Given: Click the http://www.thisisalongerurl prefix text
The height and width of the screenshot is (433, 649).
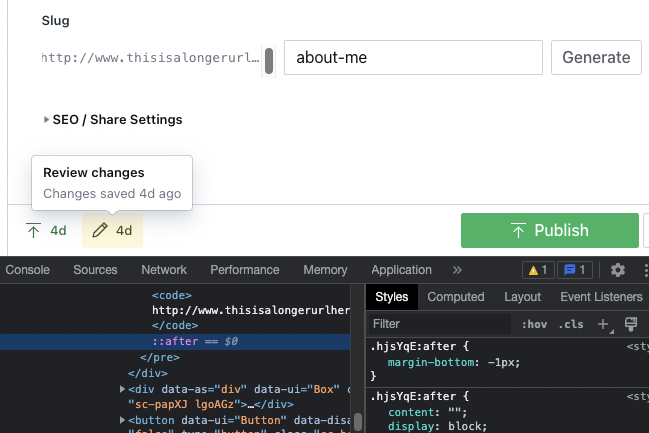Looking at the screenshot, I should pos(151,58).
